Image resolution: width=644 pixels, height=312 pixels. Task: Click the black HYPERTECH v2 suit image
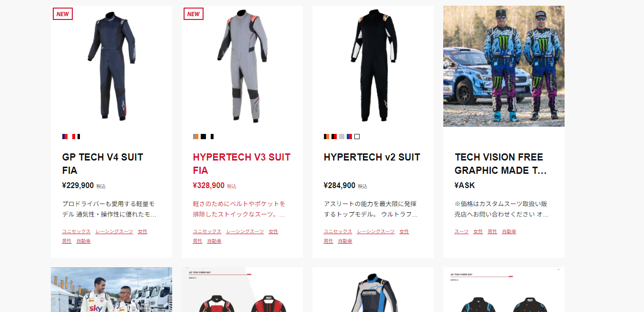tap(373, 66)
